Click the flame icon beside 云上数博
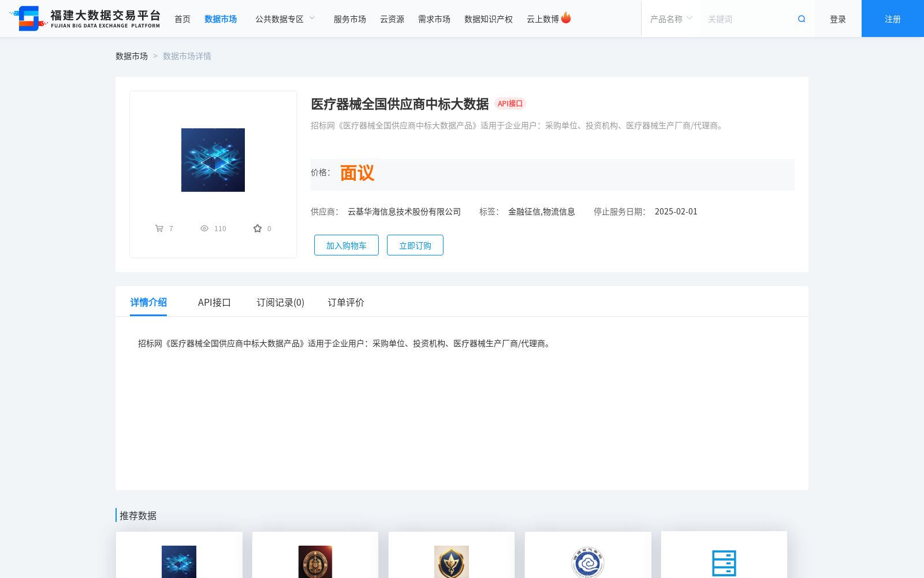The image size is (924, 578). pos(566,18)
